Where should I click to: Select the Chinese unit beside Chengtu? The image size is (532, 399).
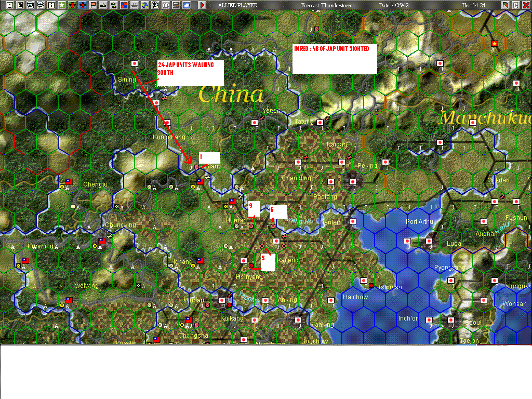point(69,181)
